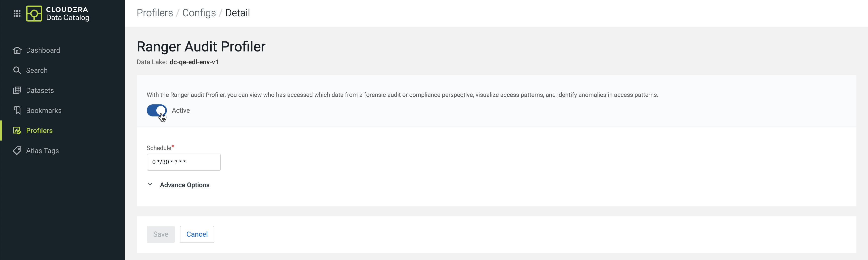868x260 pixels.
Task: Click the Dashboard home icon
Action: 17,50
